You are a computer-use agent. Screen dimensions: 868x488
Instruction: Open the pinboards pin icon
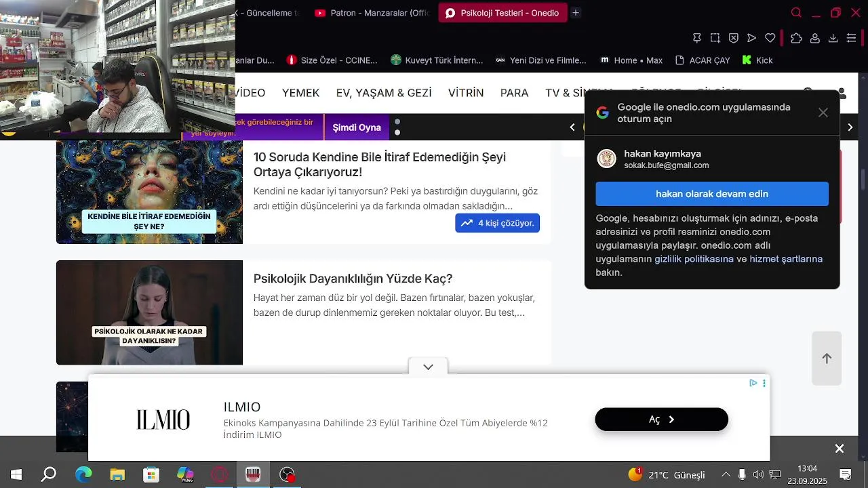point(697,38)
